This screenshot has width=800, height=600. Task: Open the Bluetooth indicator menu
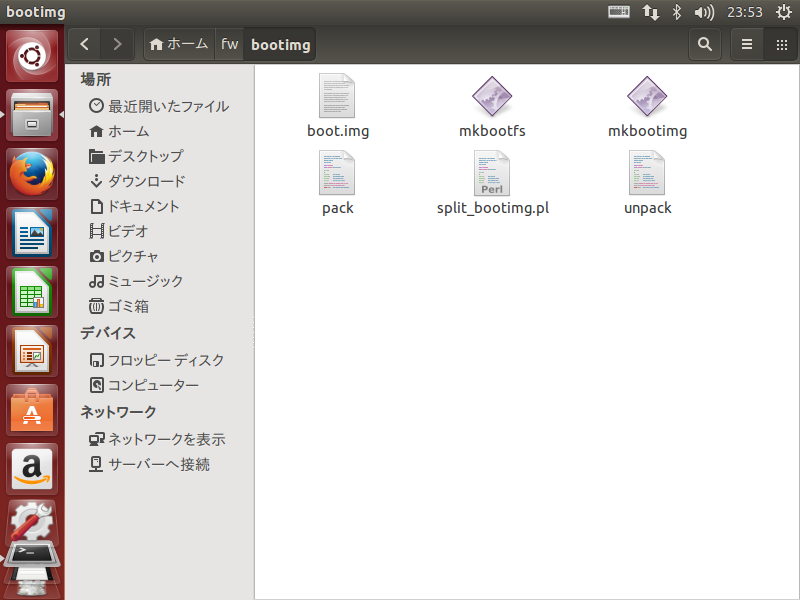coord(677,12)
